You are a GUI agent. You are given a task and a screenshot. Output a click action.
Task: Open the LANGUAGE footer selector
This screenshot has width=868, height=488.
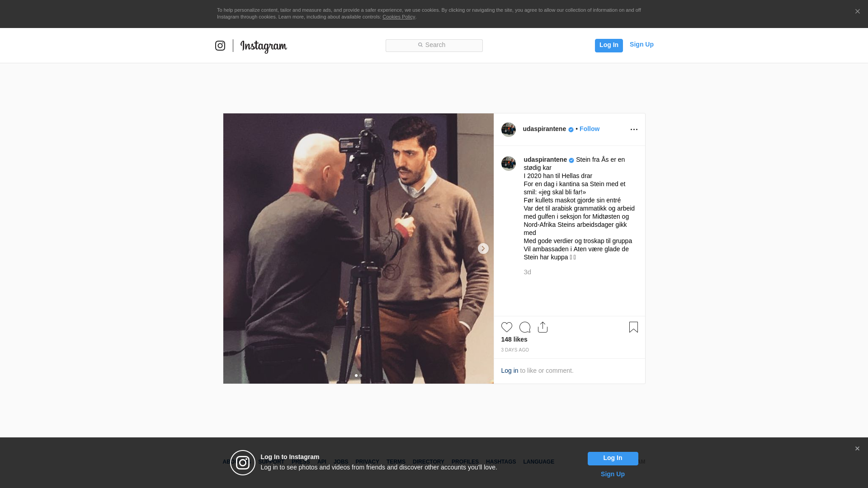pos(538,462)
